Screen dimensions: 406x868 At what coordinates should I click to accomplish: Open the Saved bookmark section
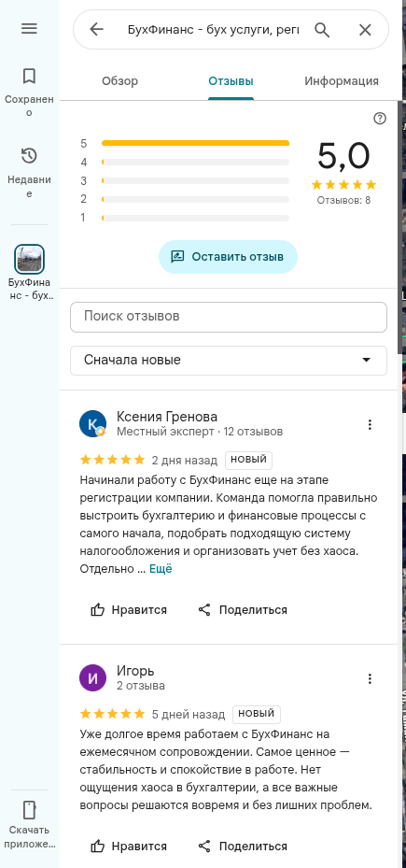coord(29,77)
